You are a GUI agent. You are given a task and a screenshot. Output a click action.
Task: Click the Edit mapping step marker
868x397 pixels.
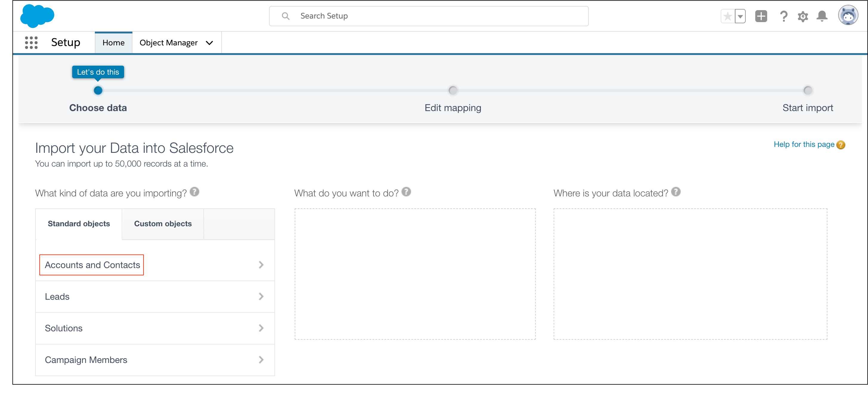pos(453,90)
